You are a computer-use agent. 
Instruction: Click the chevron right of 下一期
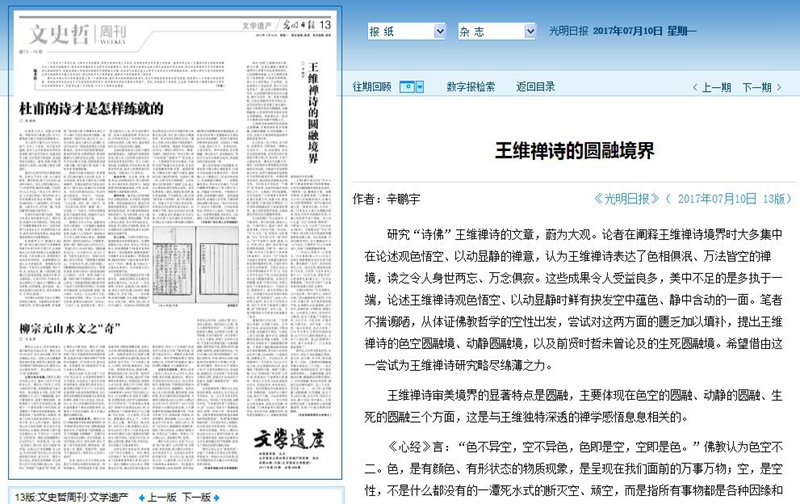click(779, 88)
